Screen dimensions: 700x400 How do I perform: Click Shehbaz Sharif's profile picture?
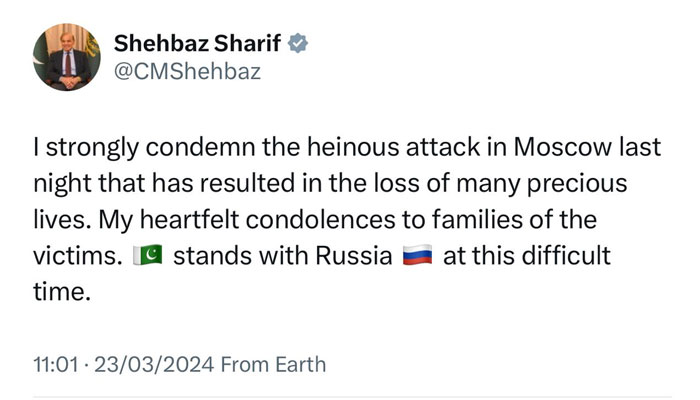click(68, 59)
